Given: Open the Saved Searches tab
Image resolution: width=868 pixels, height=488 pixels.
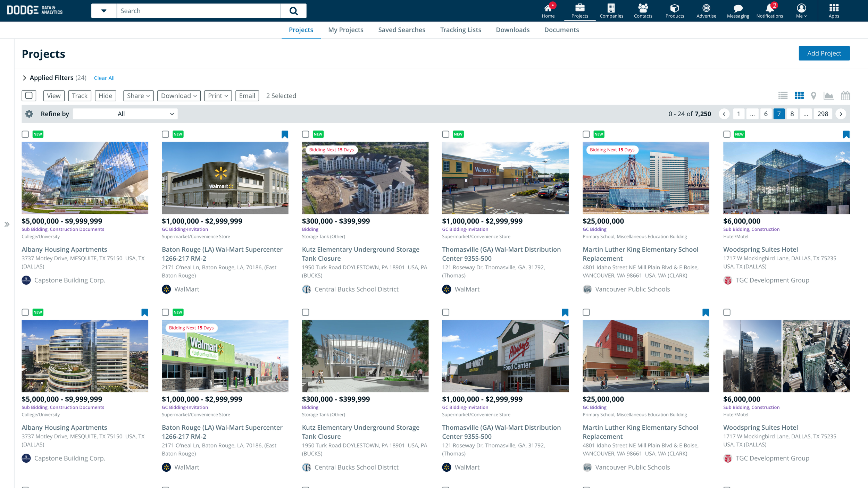Looking at the screenshot, I should 402,30.
